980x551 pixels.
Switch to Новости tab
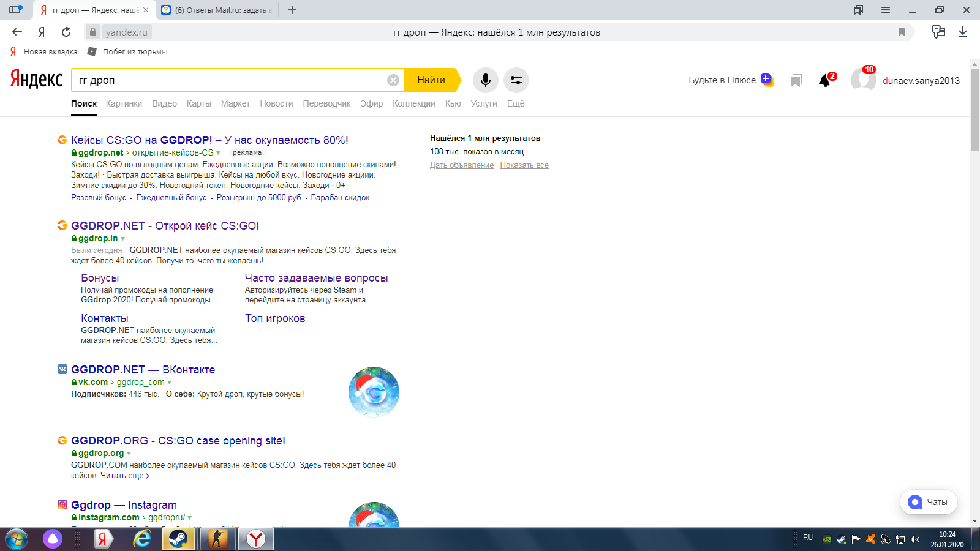(276, 103)
